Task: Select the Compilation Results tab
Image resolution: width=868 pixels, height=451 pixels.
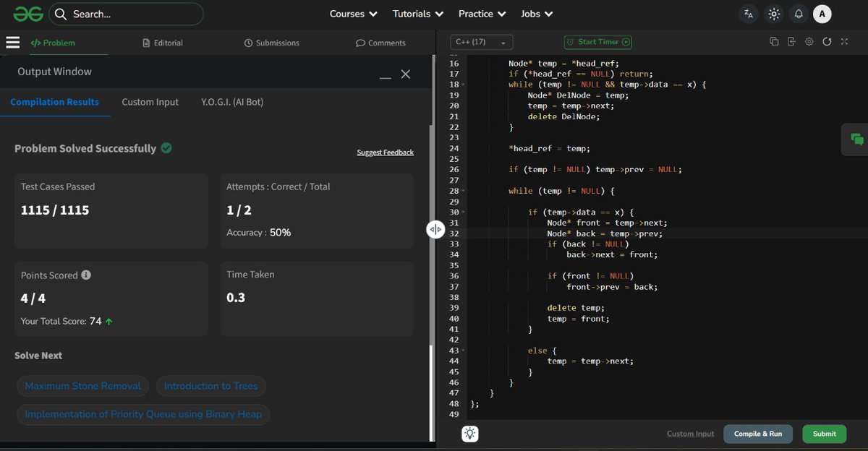Action: tap(55, 102)
